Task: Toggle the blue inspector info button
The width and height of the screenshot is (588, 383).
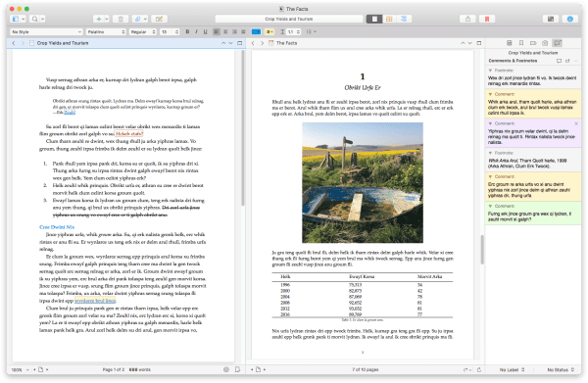Action: 570,19
